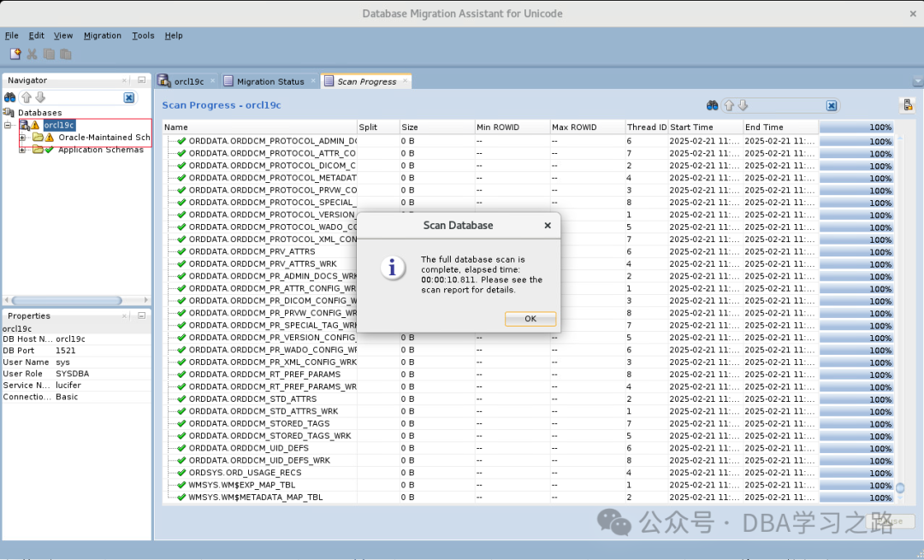This screenshot has width=924, height=560.
Task: Click the Navigator search clear X icon
Action: 129,97
